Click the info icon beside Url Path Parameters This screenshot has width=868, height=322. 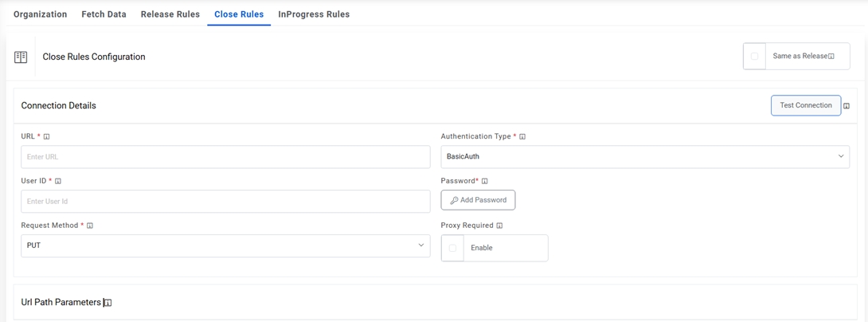click(108, 303)
